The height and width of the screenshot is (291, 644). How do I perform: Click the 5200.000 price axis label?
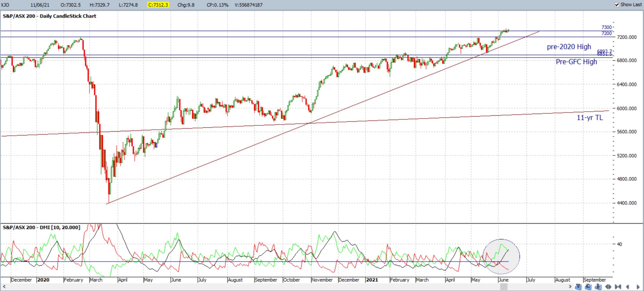pyautogui.click(x=626, y=156)
